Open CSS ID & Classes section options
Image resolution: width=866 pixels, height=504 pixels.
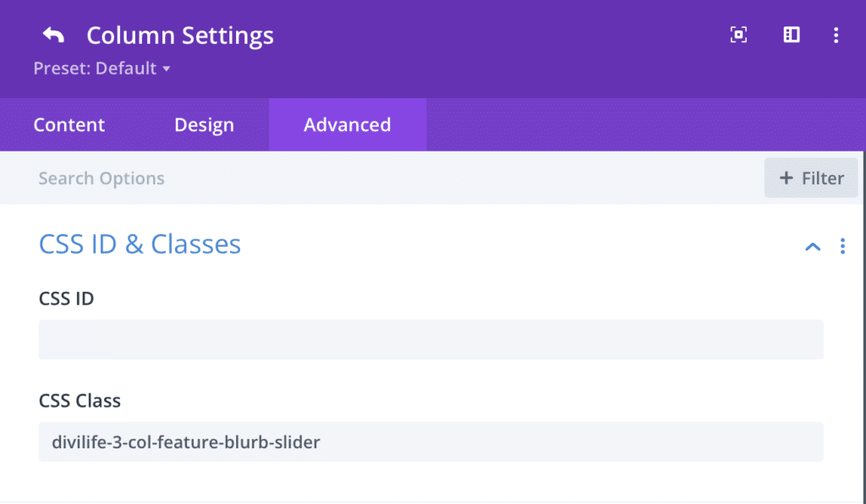coord(842,246)
